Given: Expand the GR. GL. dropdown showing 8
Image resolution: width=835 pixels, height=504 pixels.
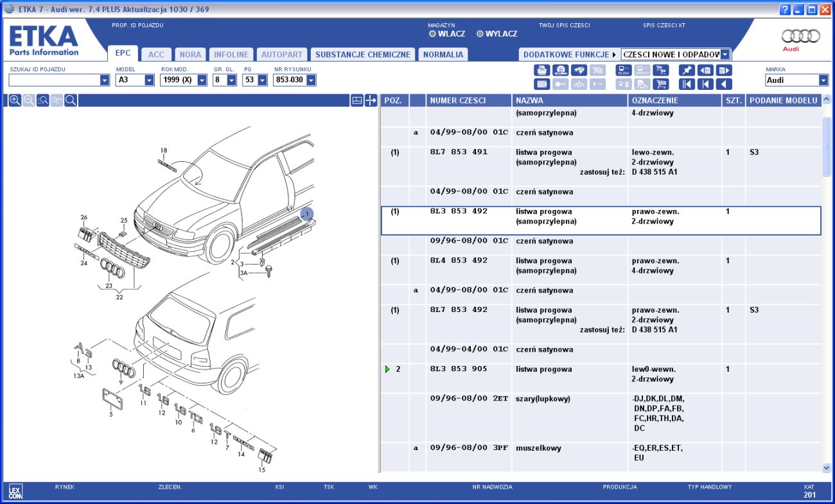Looking at the screenshot, I should point(231,80).
